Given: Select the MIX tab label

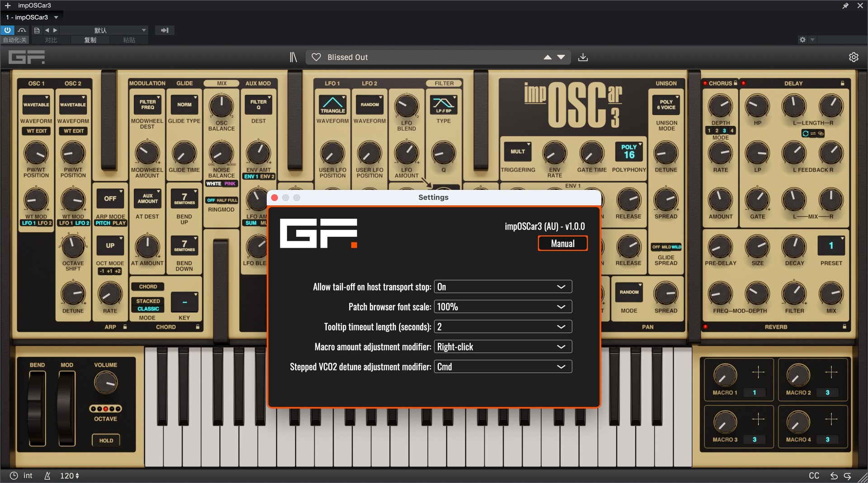Looking at the screenshot, I should point(222,83).
